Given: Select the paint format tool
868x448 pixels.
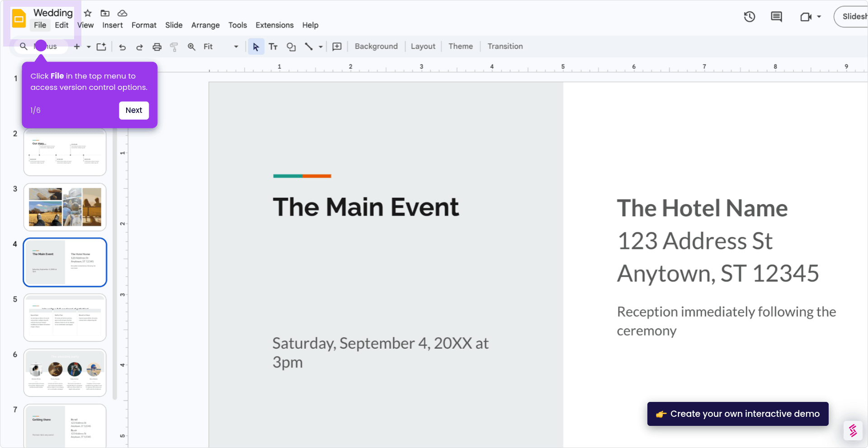Looking at the screenshot, I should click(x=174, y=47).
